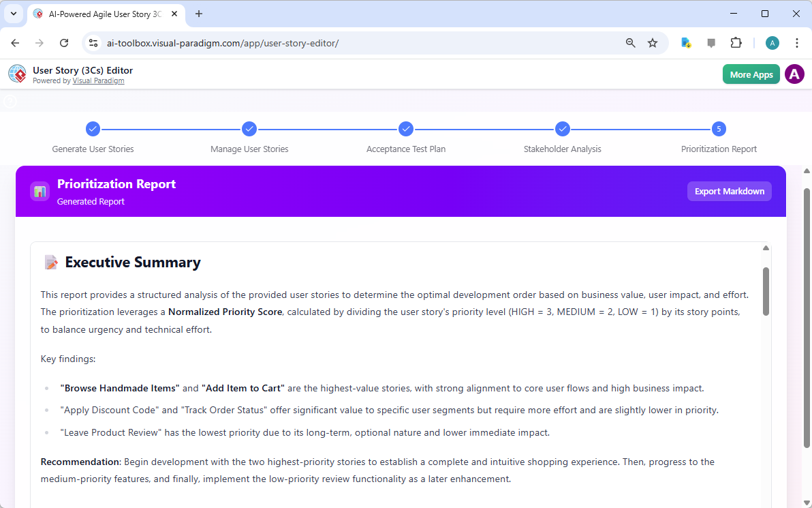Switch to the AI-Powered Agile User Story tab
Viewport: 812px width, 508px height.
pos(101,14)
